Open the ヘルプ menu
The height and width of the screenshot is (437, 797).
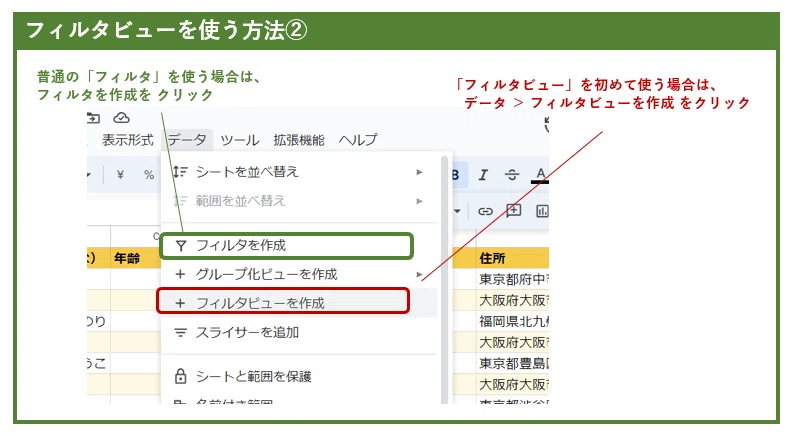point(358,140)
